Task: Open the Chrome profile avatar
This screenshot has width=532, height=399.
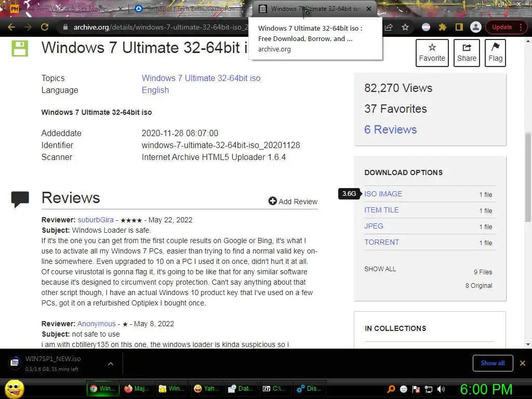Action: (x=476, y=27)
